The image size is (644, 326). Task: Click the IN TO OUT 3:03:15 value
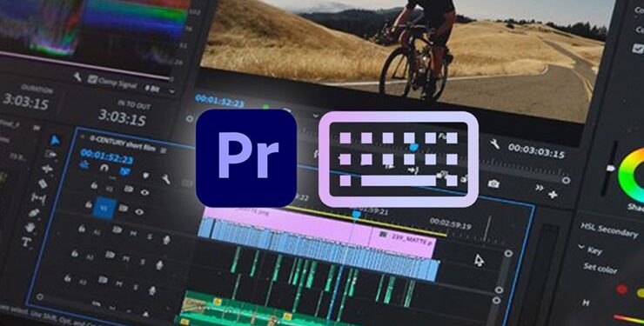[x=122, y=117]
